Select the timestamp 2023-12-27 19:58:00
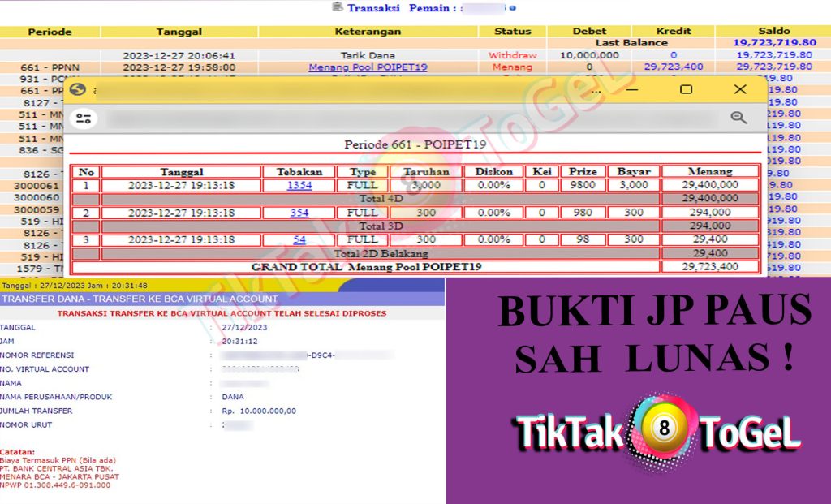The image size is (831, 504). 179,67
